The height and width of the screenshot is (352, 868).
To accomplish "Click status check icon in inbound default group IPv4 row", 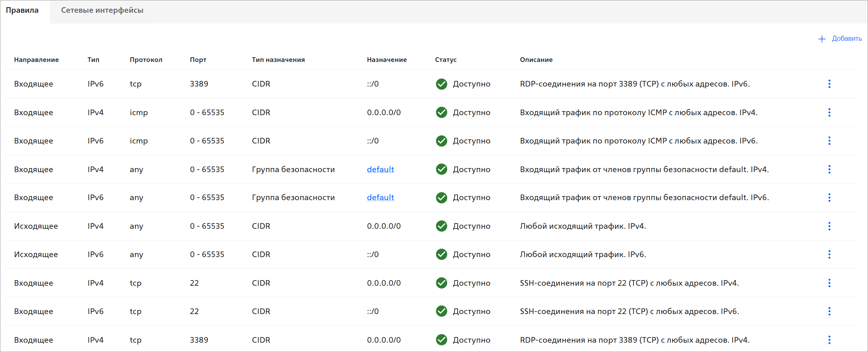I will [441, 169].
